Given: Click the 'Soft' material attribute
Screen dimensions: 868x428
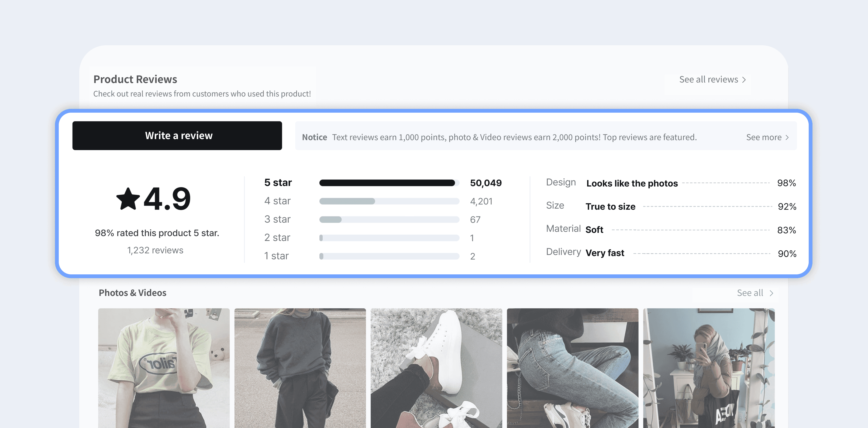Looking at the screenshot, I should [594, 230].
